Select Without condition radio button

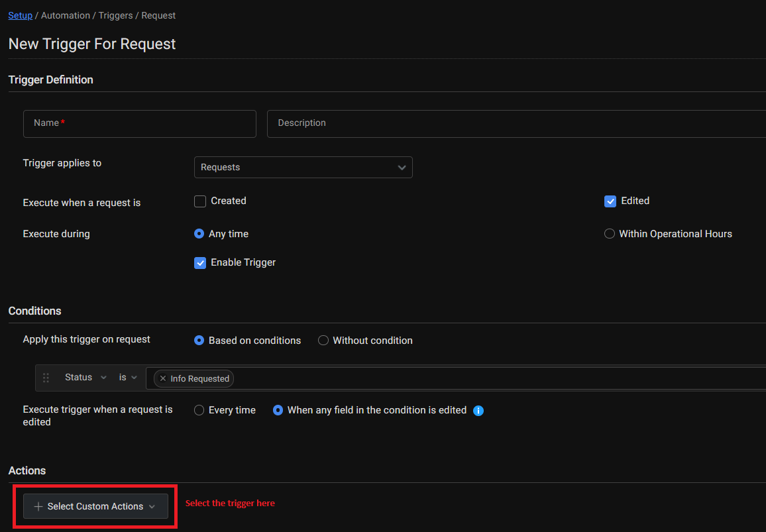[x=323, y=341]
